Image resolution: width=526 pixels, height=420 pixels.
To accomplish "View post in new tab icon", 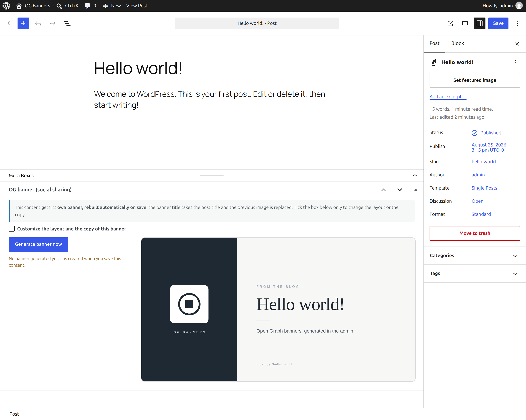I will click(x=450, y=23).
